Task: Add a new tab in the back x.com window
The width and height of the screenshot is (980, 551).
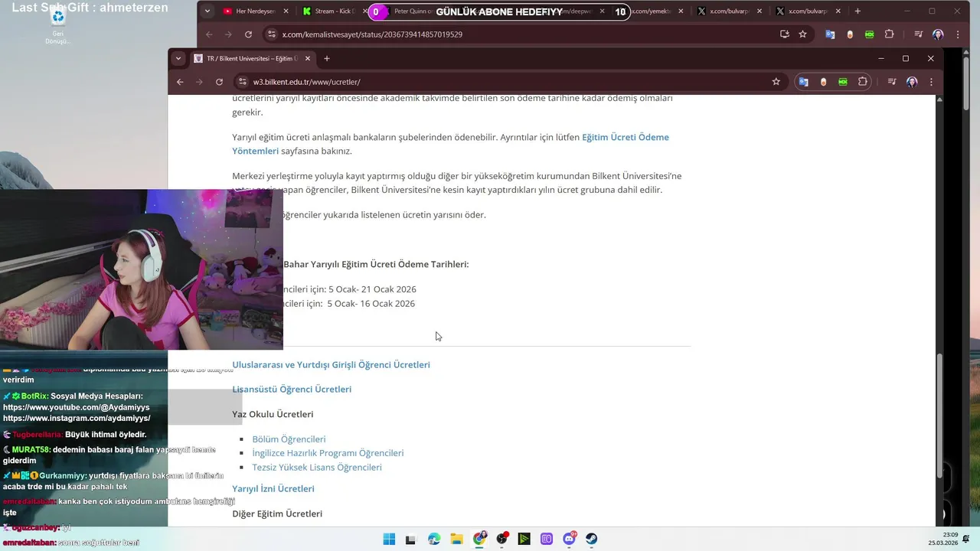Action: (x=857, y=11)
